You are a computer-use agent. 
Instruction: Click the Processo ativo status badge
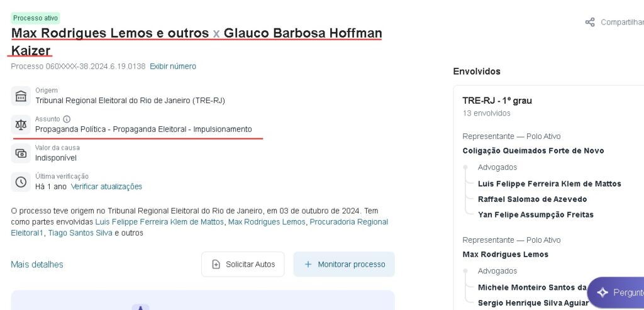[35, 18]
